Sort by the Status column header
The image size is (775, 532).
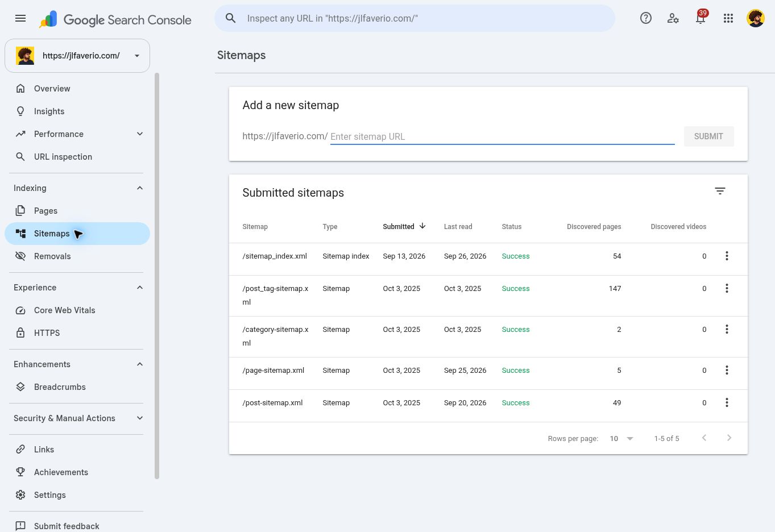tap(511, 227)
